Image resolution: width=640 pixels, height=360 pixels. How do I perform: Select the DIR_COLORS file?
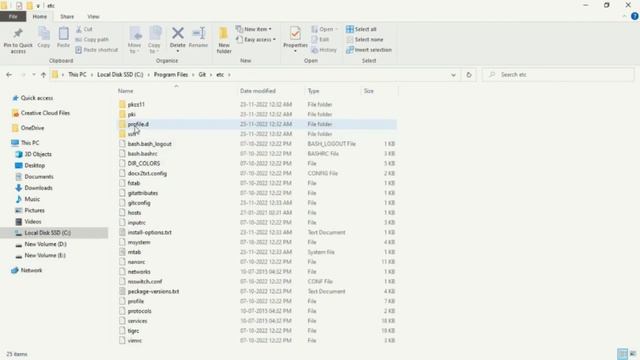click(144, 164)
